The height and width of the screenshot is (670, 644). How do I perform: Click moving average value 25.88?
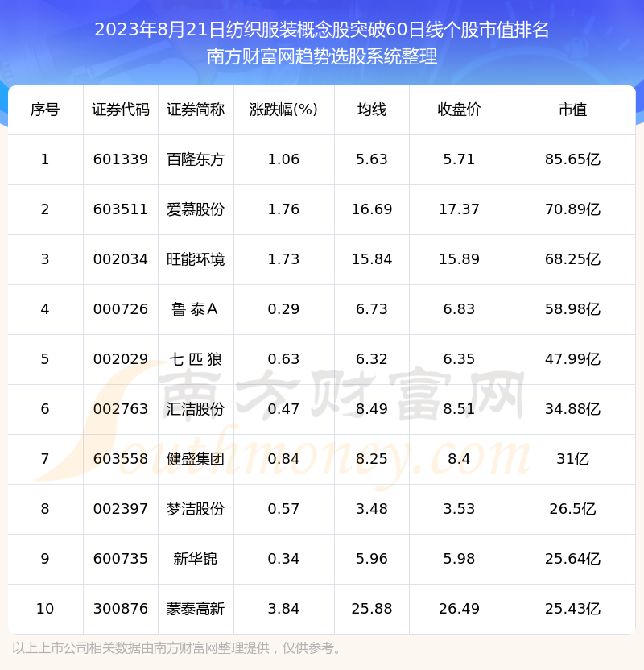click(372, 609)
